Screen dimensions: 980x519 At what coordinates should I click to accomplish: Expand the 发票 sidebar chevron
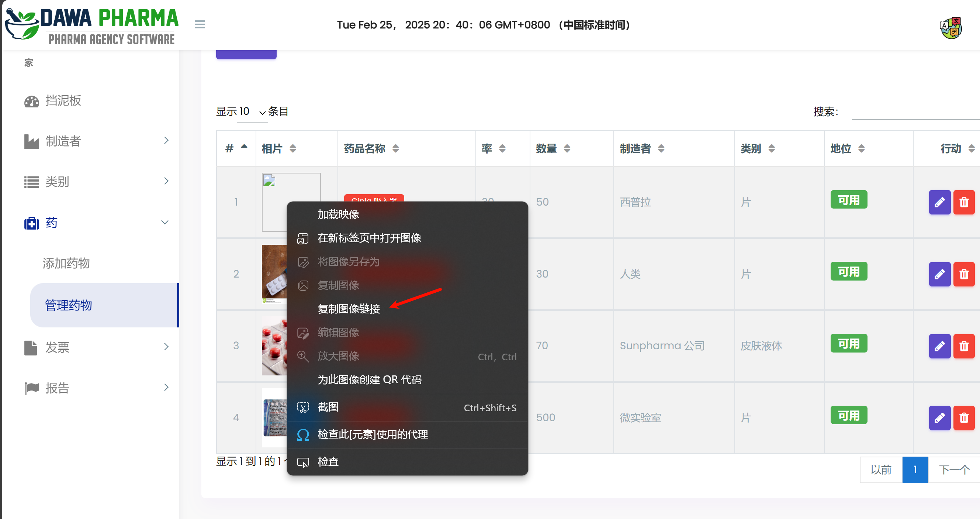(166, 347)
